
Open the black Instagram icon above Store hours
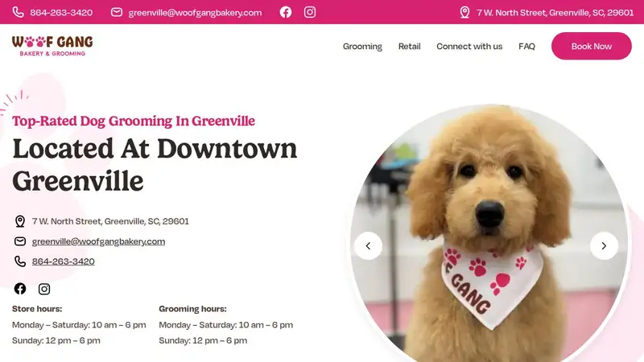pyautogui.click(x=44, y=289)
